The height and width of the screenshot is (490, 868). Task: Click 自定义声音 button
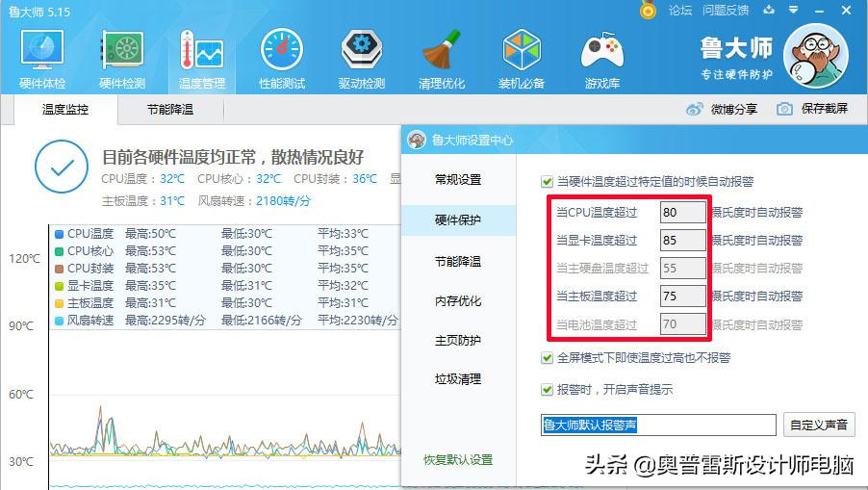point(819,425)
